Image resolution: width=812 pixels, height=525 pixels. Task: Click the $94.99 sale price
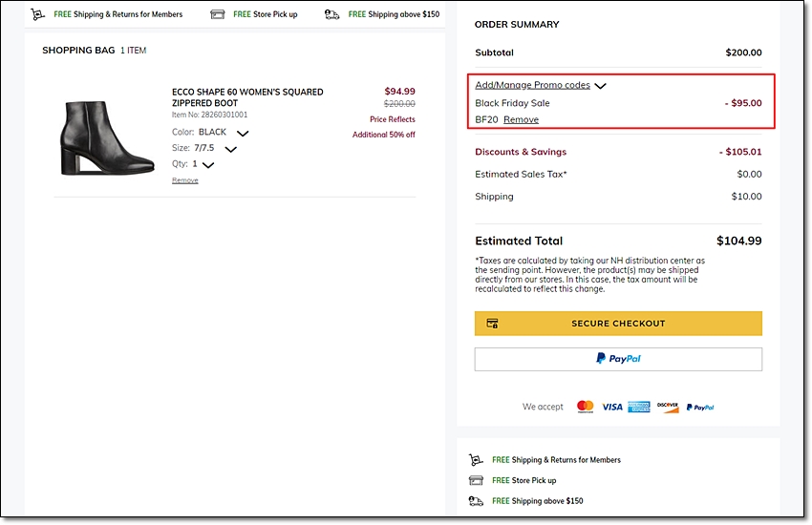[x=399, y=91]
